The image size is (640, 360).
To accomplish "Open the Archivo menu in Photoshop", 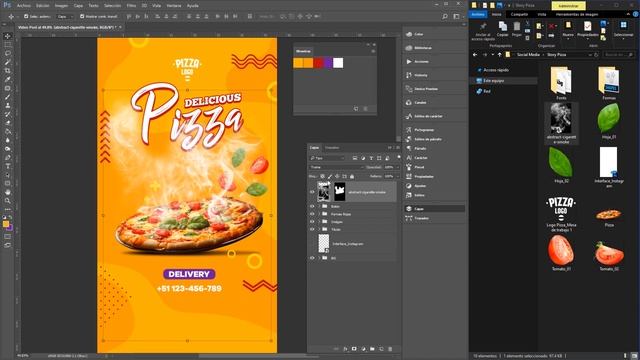I will coord(24,6).
